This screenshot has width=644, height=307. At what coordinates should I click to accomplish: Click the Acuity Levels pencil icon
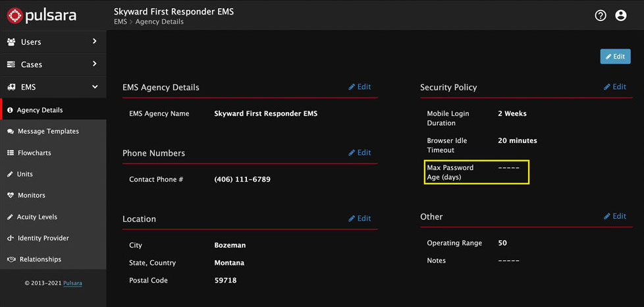click(x=11, y=217)
